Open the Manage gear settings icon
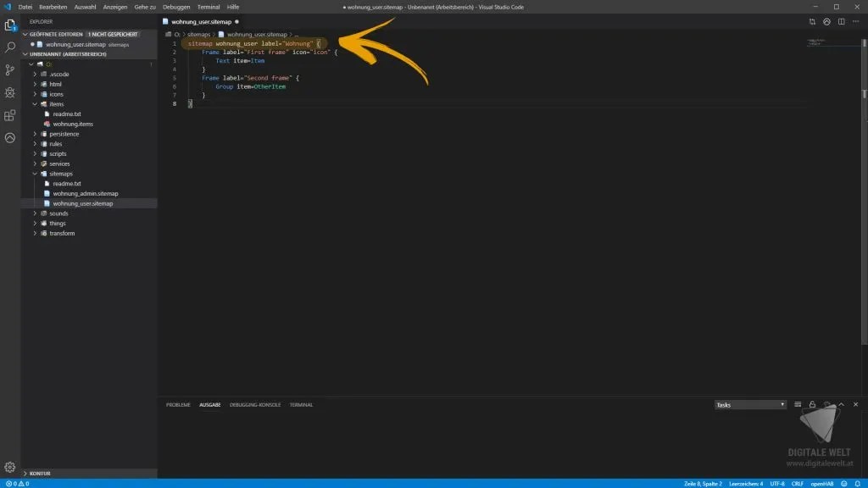The image size is (868, 488). point(10,467)
